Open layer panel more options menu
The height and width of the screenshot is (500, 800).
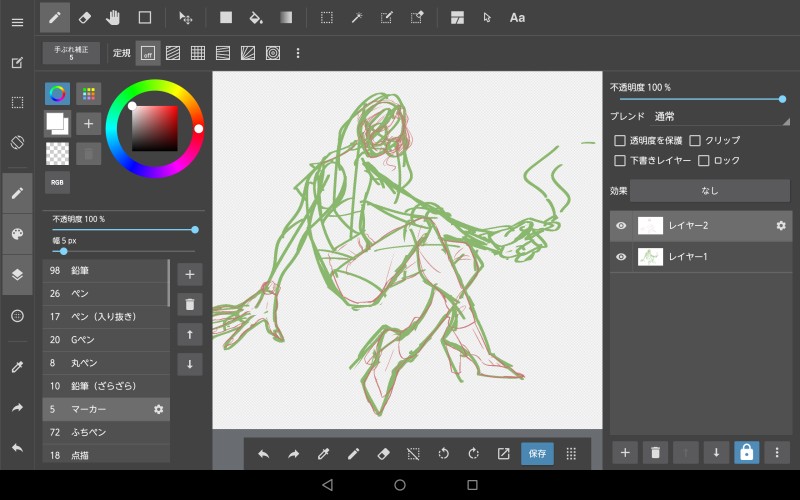click(776, 453)
